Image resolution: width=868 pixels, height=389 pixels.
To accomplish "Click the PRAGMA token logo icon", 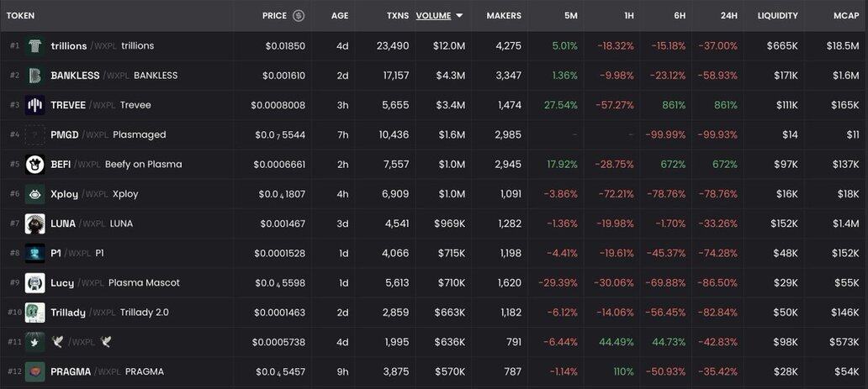I will click(34, 371).
